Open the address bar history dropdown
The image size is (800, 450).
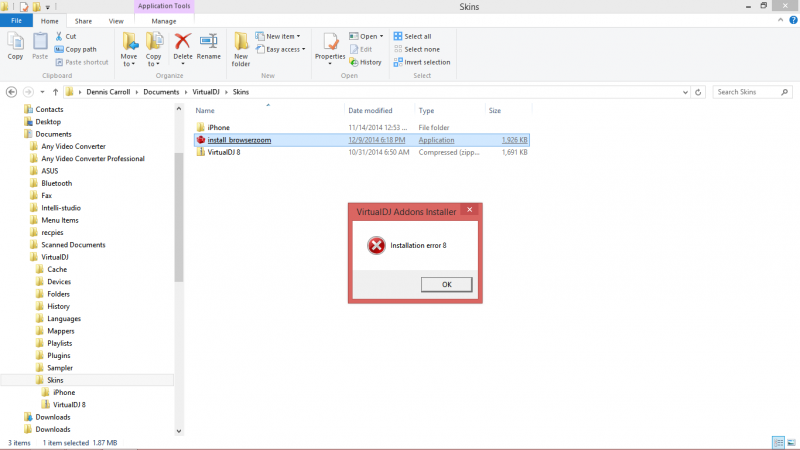pyautogui.click(x=685, y=92)
